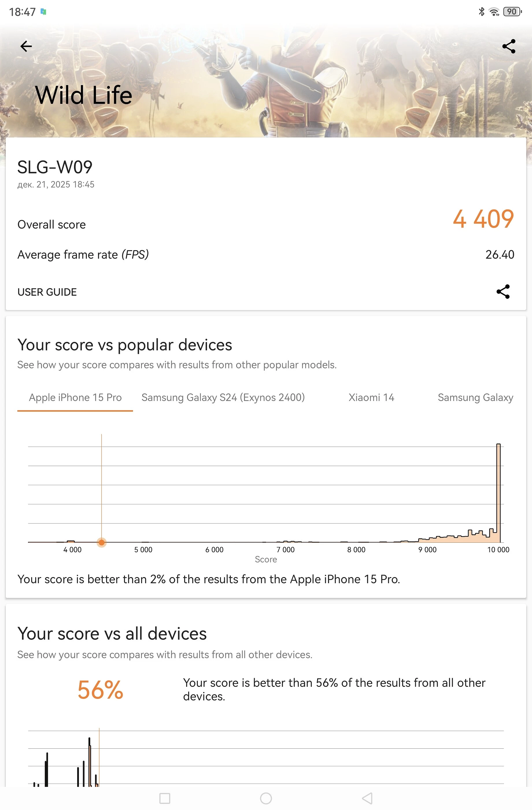Tap the tall histogram bar near 10 000
The width and height of the screenshot is (532, 810).
point(498,493)
